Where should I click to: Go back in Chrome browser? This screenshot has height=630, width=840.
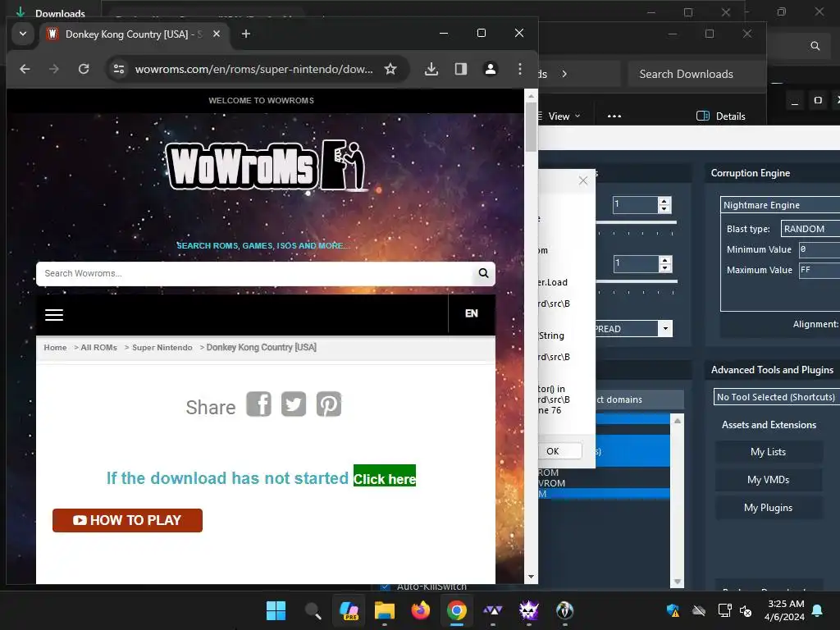[x=25, y=69]
